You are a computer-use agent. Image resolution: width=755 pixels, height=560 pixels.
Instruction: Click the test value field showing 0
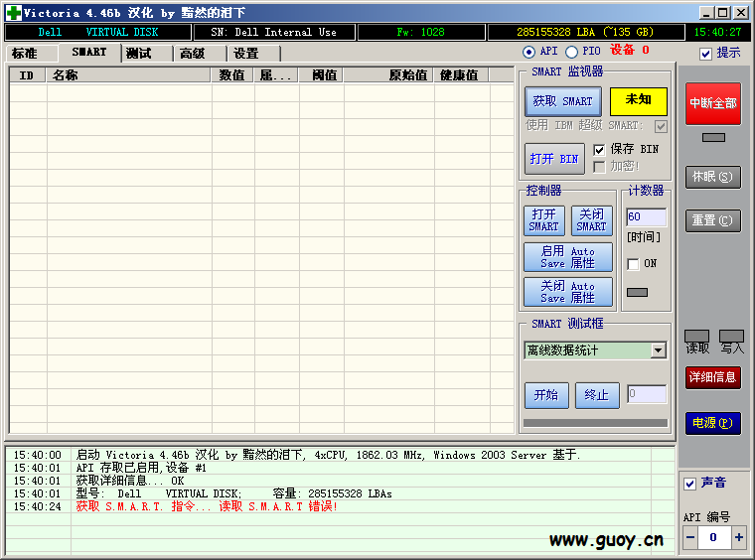coord(647,394)
